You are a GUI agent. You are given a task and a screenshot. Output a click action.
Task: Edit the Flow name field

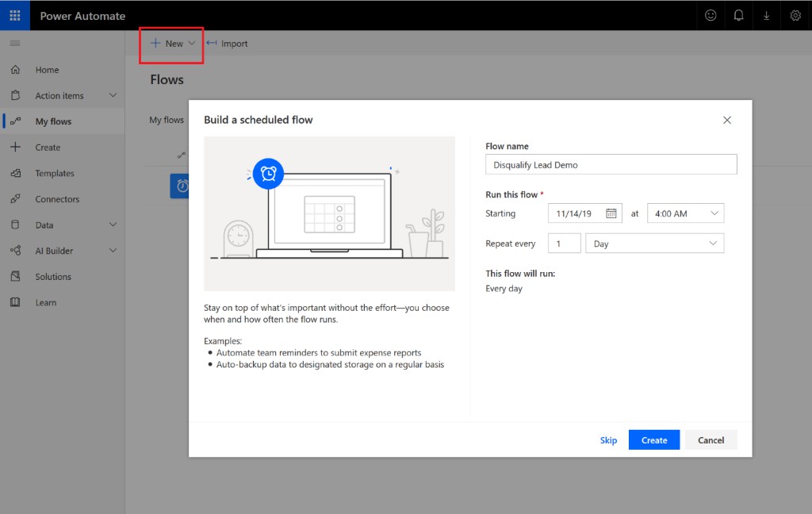pos(611,165)
